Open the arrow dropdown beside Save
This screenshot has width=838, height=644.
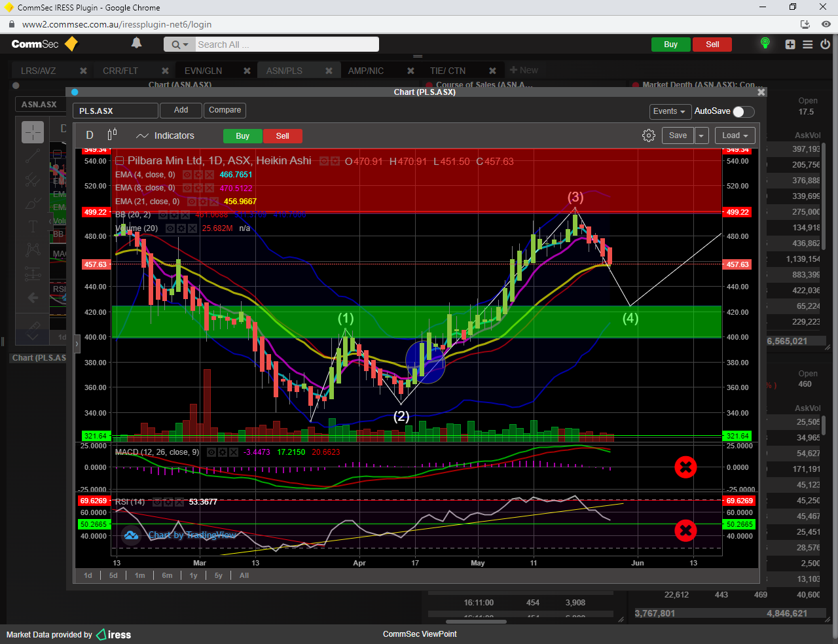tap(701, 135)
